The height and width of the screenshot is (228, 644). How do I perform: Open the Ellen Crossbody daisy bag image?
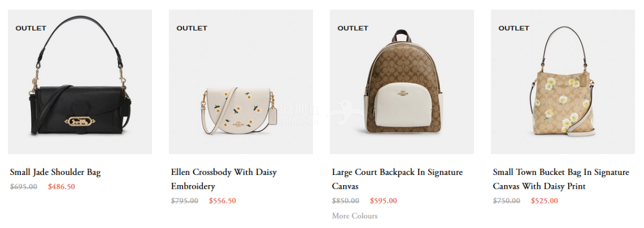click(x=241, y=82)
